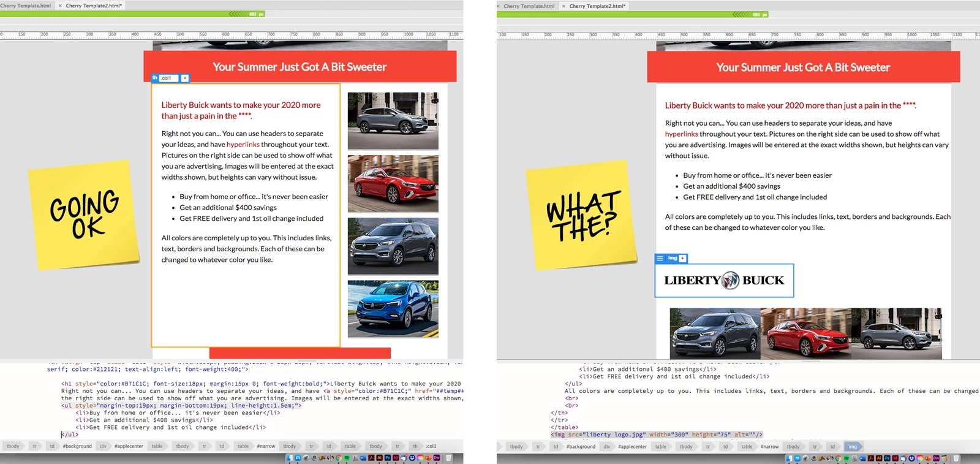Viewport: 980px width, 464px height.
Task: Click Finder icon in left window's dock
Action: point(290,458)
